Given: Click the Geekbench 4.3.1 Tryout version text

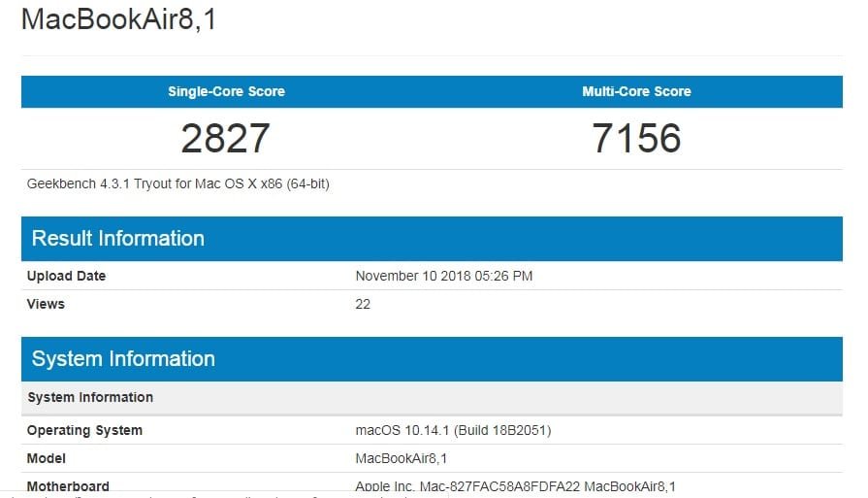Looking at the screenshot, I should [178, 183].
